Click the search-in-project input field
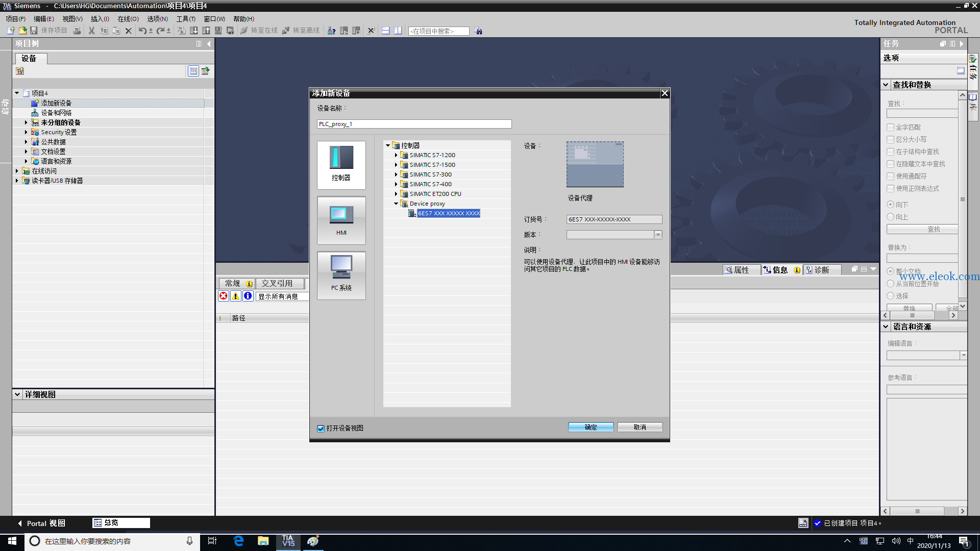The width and height of the screenshot is (980, 551). [439, 31]
